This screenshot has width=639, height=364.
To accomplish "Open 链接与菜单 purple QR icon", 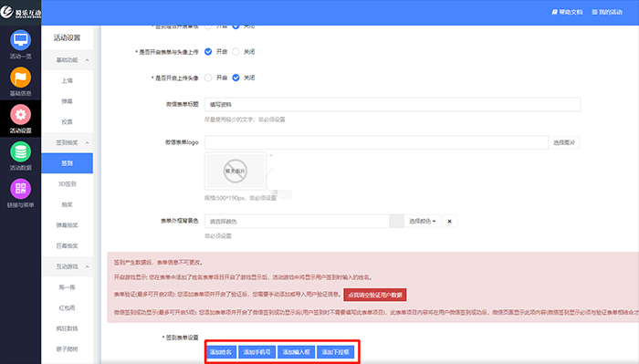I will (x=20, y=189).
